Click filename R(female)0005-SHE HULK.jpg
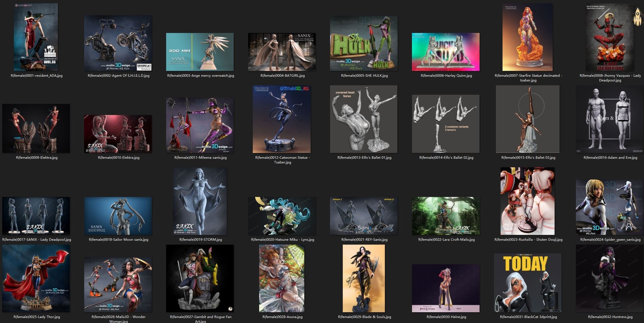This screenshot has width=644, height=323. (364, 76)
